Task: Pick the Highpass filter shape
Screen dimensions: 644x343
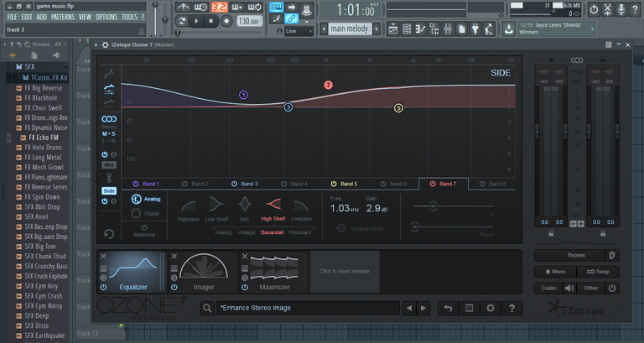Action: [x=190, y=205]
